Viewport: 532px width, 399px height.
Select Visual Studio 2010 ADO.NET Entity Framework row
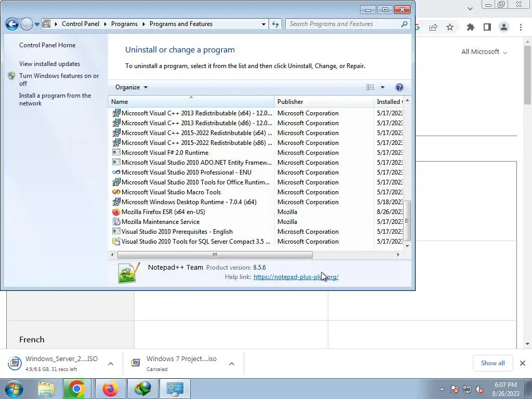(x=257, y=162)
